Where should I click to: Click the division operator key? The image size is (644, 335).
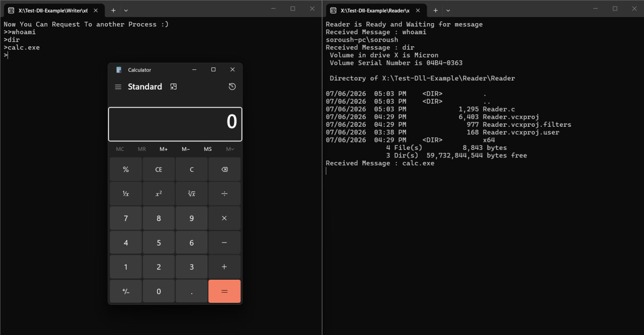[x=224, y=194]
